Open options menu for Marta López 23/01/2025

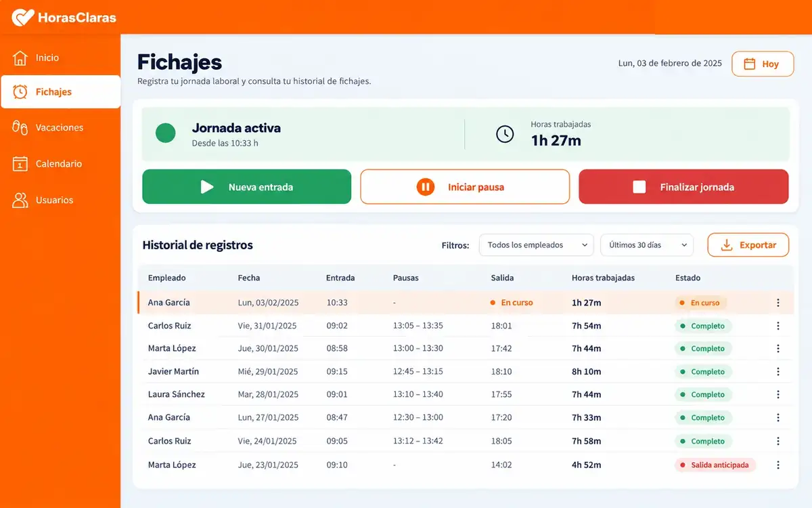pyautogui.click(x=778, y=465)
